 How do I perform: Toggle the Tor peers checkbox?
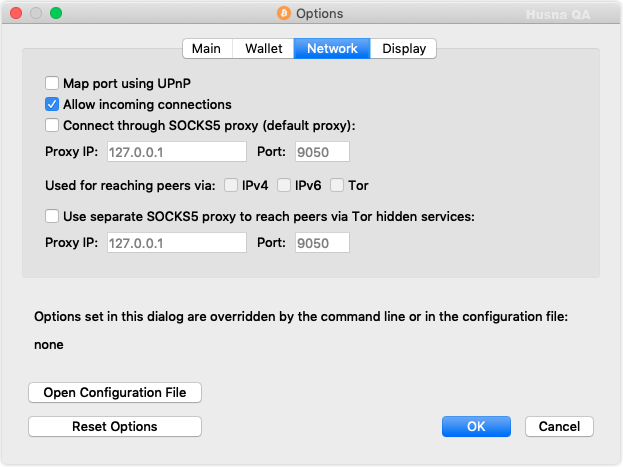pyautogui.click(x=337, y=185)
